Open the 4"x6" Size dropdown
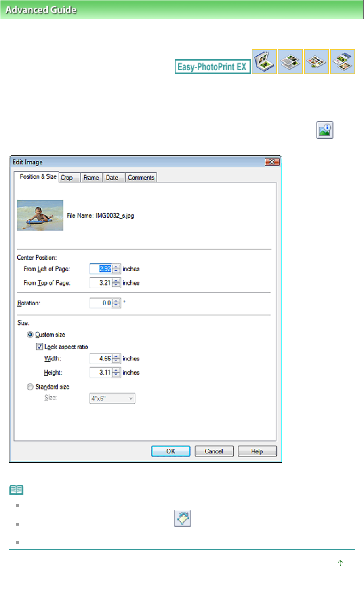The width and height of the screenshot is (364, 595). 112,398
